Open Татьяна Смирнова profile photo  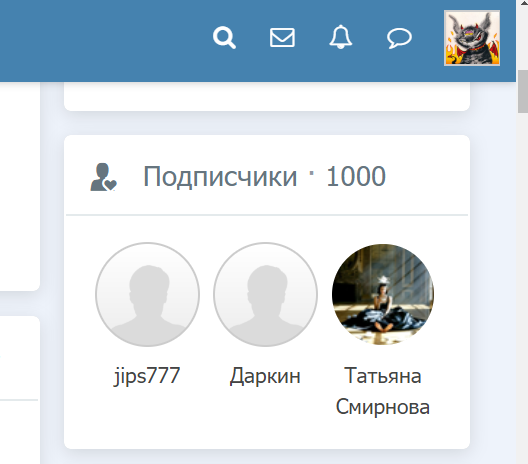[383, 294]
